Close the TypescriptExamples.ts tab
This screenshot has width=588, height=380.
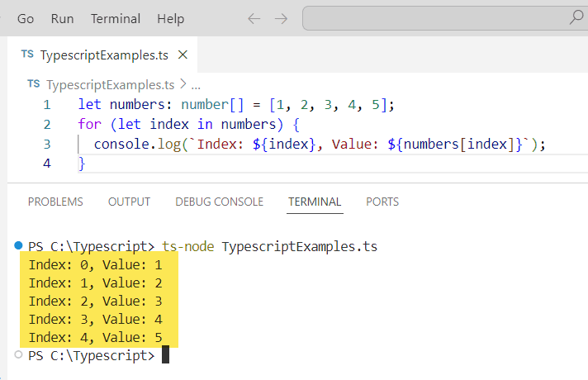[183, 55]
